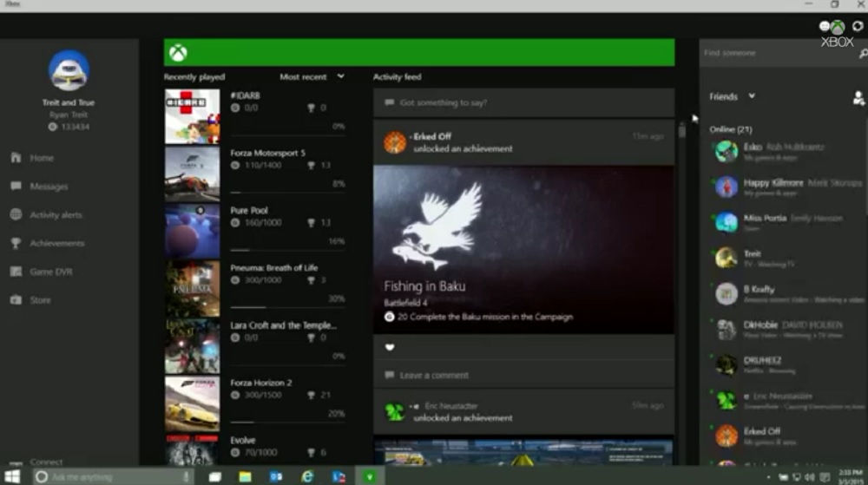The image size is (868, 485).
Task: Open Eric Neustadter name in the feed
Action: point(451,406)
